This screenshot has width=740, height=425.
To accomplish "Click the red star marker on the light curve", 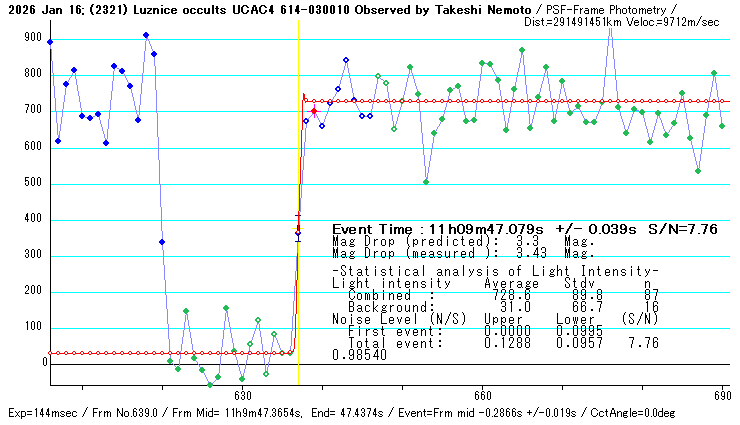I will click(314, 111).
